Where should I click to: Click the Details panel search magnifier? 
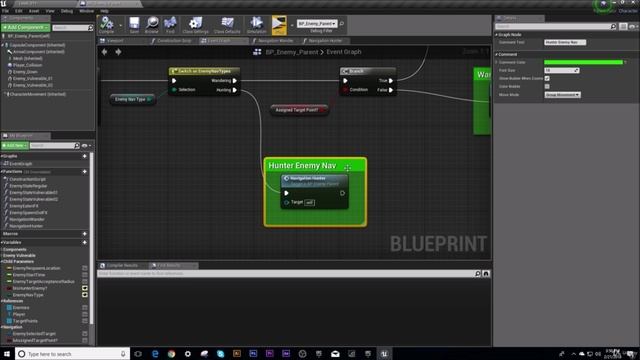click(613, 27)
